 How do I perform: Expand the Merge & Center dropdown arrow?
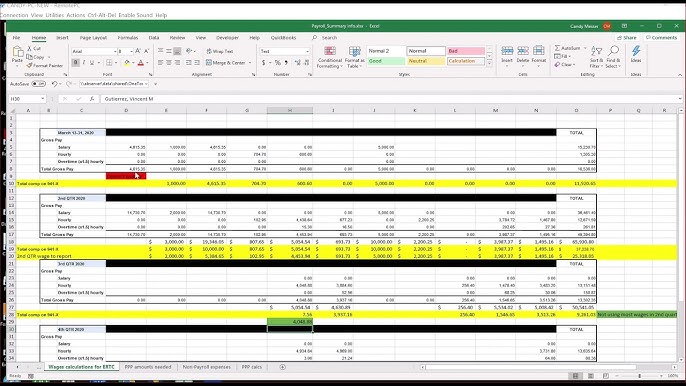[x=250, y=63]
